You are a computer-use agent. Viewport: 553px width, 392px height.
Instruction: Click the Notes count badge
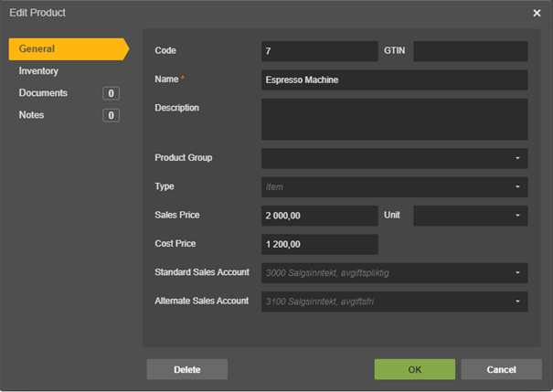coord(111,115)
